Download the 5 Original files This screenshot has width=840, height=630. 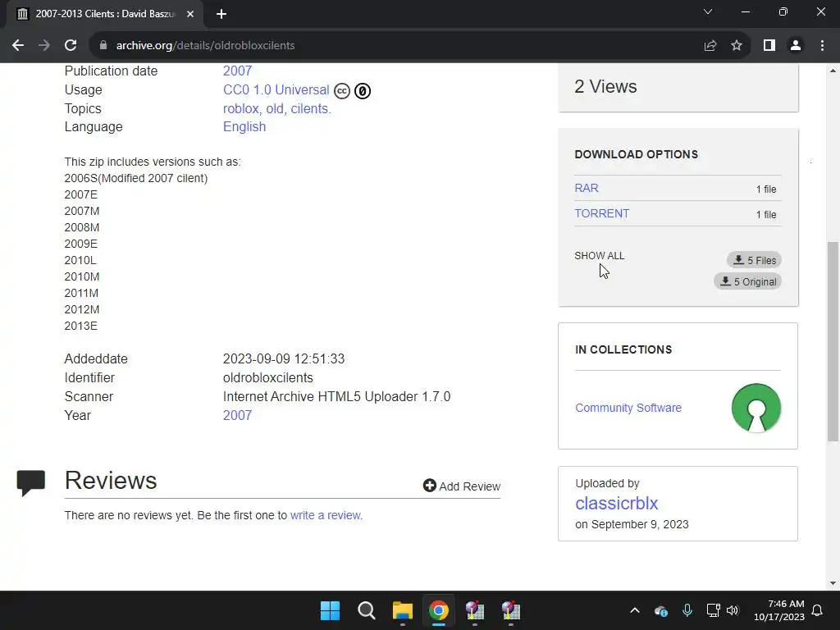pos(748,282)
